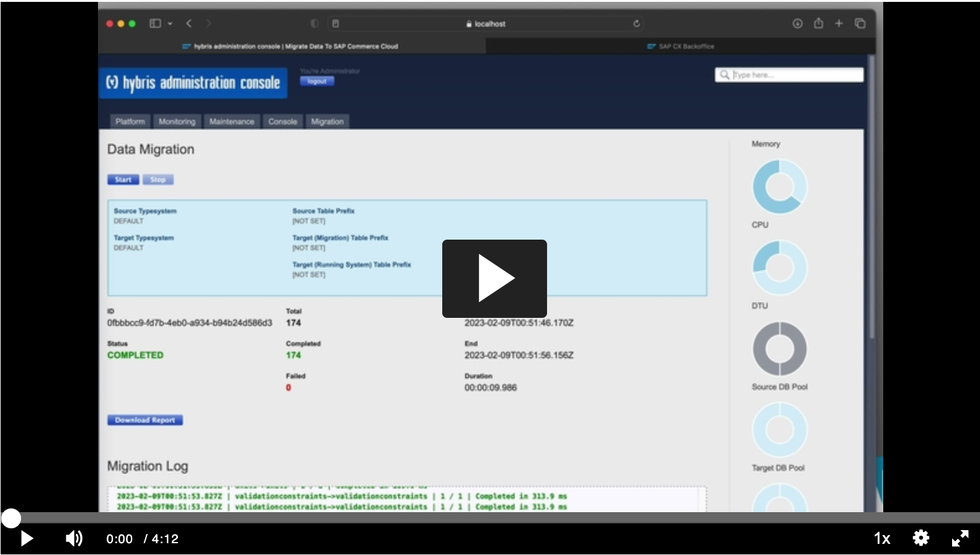Viewport: 980px width, 555px height.
Task: Play the video from the control bar
Action: pyautogui.click(x=27, y=538)
